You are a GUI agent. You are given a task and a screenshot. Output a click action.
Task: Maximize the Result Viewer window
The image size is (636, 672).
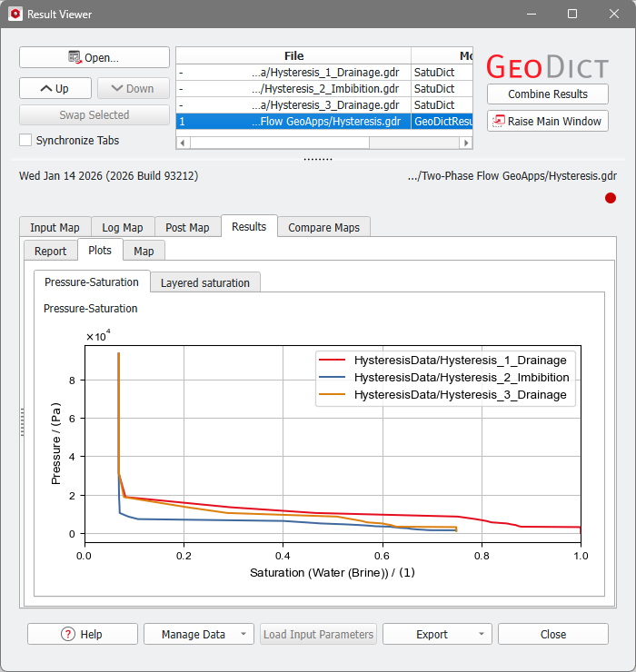[x=572, y=15]
